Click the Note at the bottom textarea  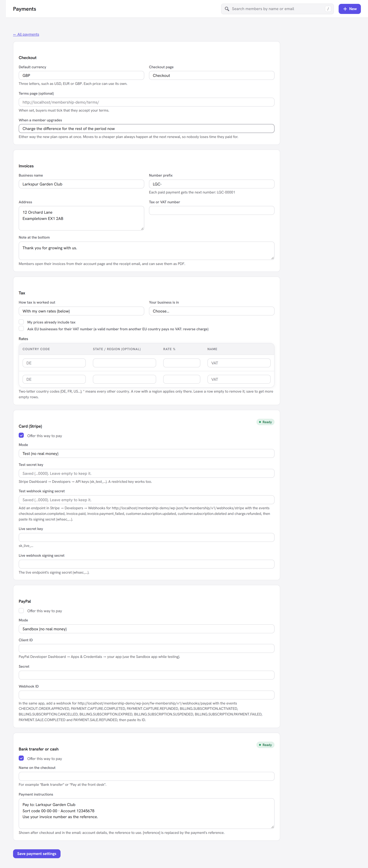147,251
